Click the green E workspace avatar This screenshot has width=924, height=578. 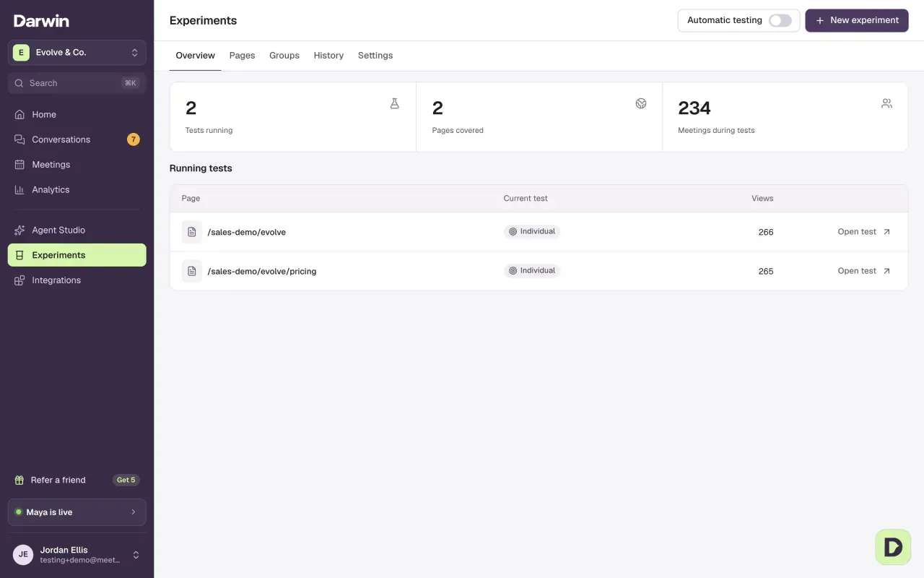click(21, 52)
